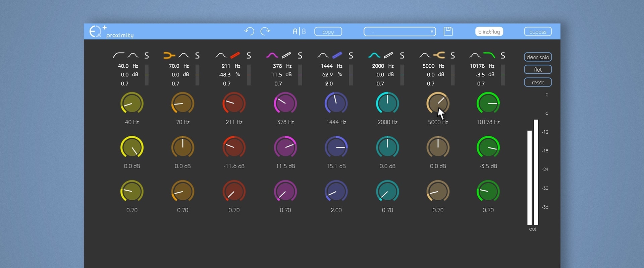Select the high-pass shape icon on 40 Hz band

tap(118, 55)
